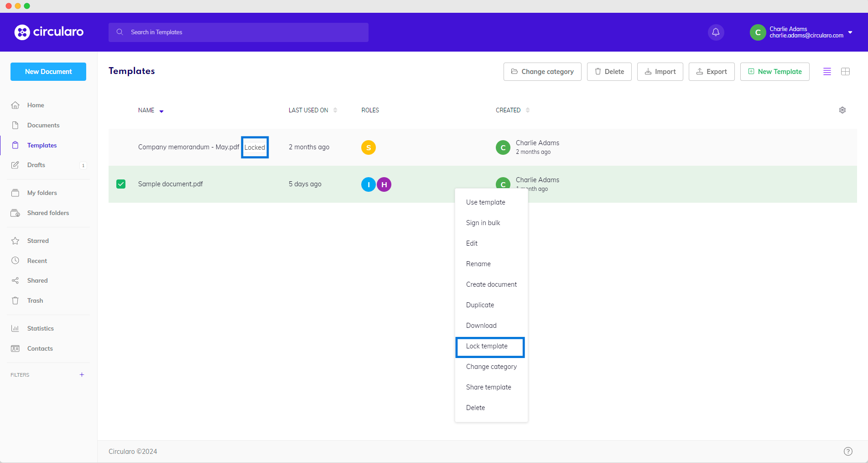Click the help question mark icon
868x463 pixels.
847,451
